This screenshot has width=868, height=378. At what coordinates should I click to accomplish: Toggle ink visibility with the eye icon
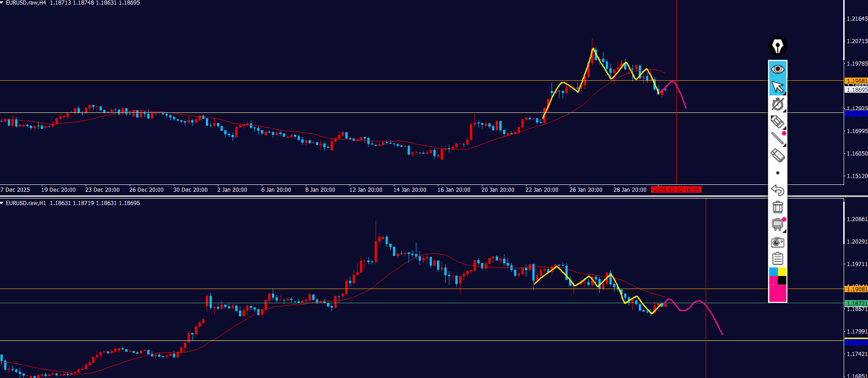(x=777, y=69)
